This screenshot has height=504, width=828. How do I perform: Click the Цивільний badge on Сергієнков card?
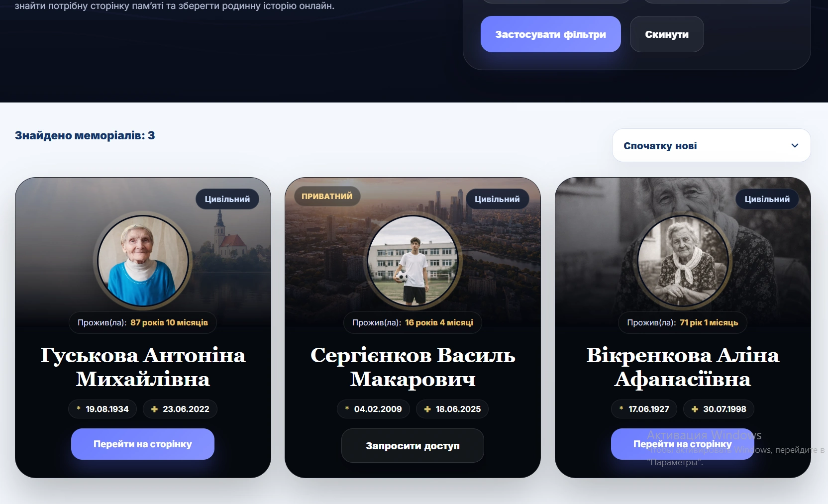(497, 199)
